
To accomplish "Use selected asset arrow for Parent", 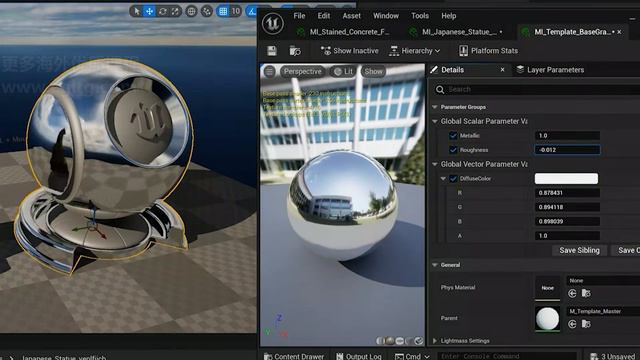I will click(x=572, y=324).
